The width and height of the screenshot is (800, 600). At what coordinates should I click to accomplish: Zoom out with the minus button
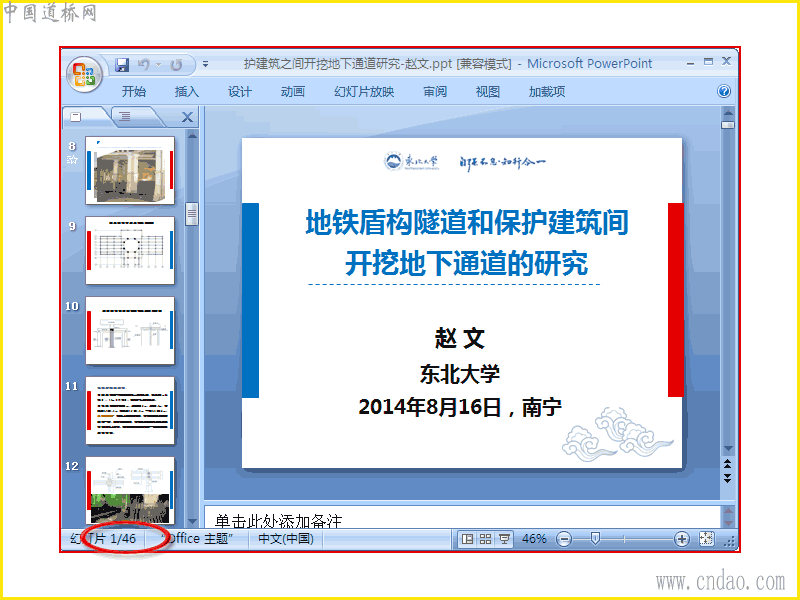[564, 539]
